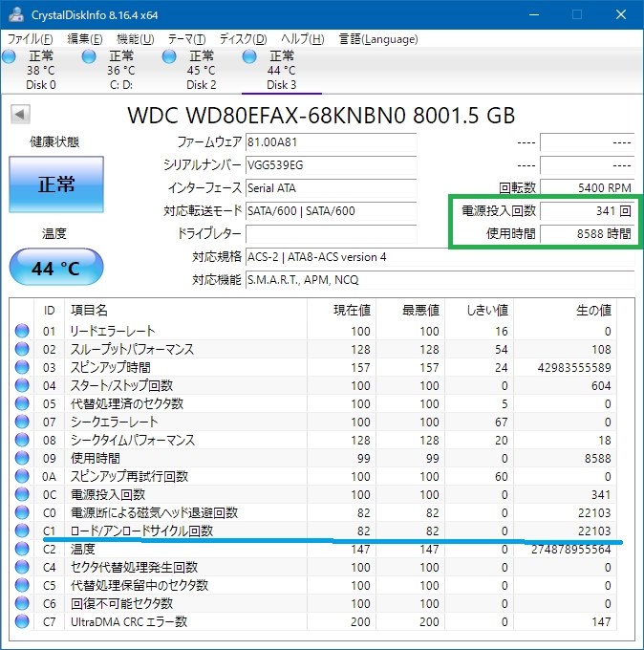Click status dot for 01 リードエラーレート
Viewport: 644px width, 650px height.
[x=22, y=331]
